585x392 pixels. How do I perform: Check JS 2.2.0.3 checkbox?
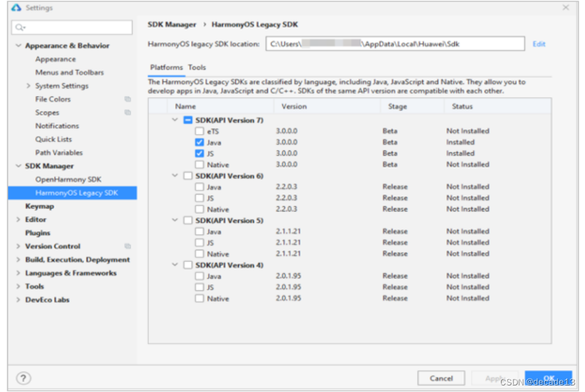tap(200, 198)
